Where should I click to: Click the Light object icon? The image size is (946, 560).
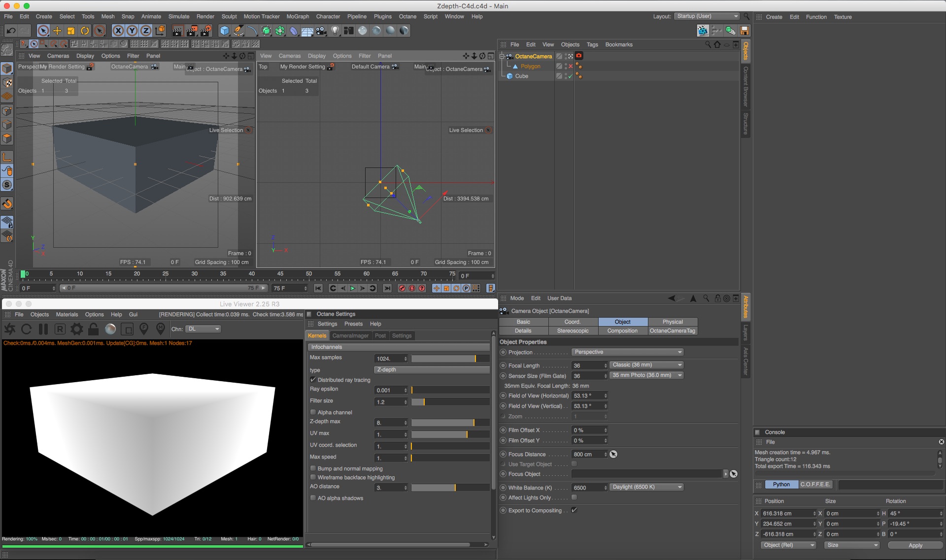[335, 31]
